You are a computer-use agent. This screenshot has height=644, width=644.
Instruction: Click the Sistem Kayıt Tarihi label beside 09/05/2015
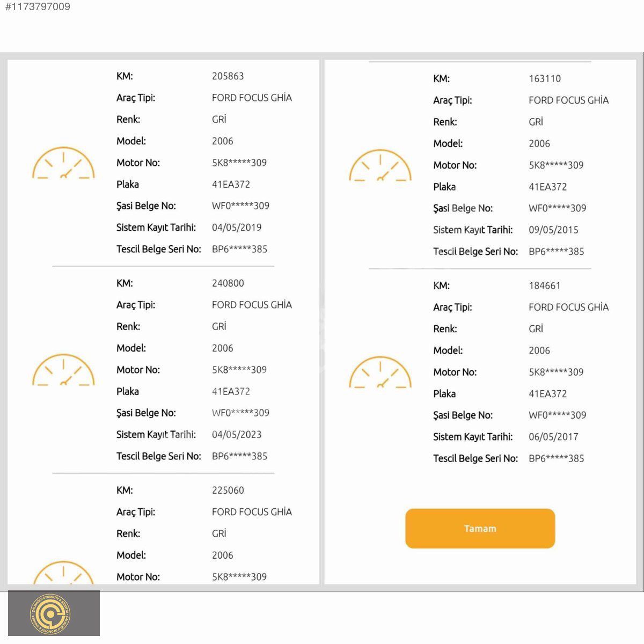pos(473,230)
